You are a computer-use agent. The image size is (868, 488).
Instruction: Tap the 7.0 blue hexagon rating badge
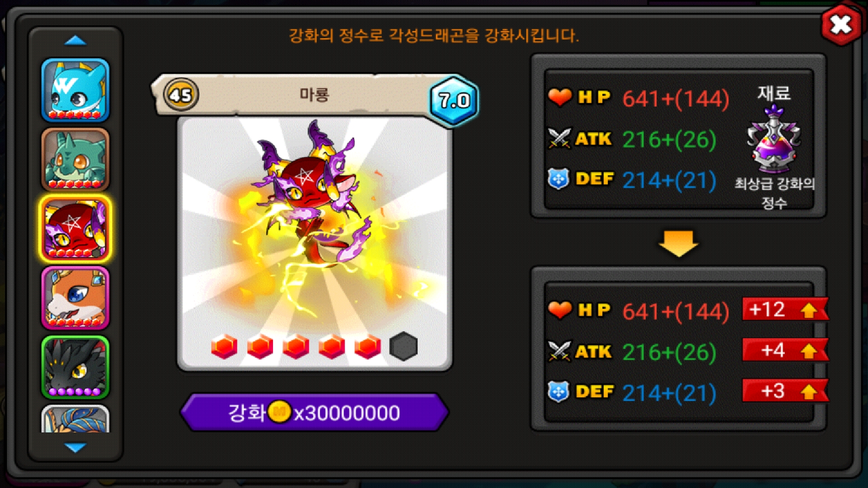coord(454,100)
